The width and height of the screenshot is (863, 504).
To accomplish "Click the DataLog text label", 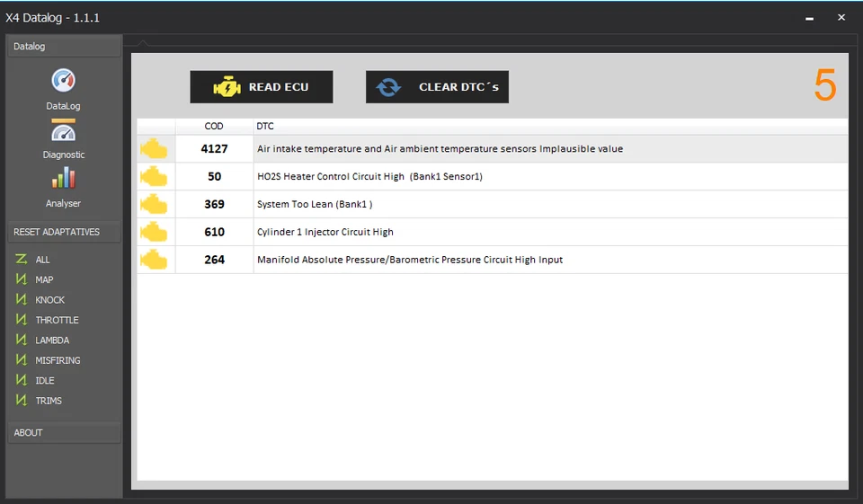I will point(63,106).
